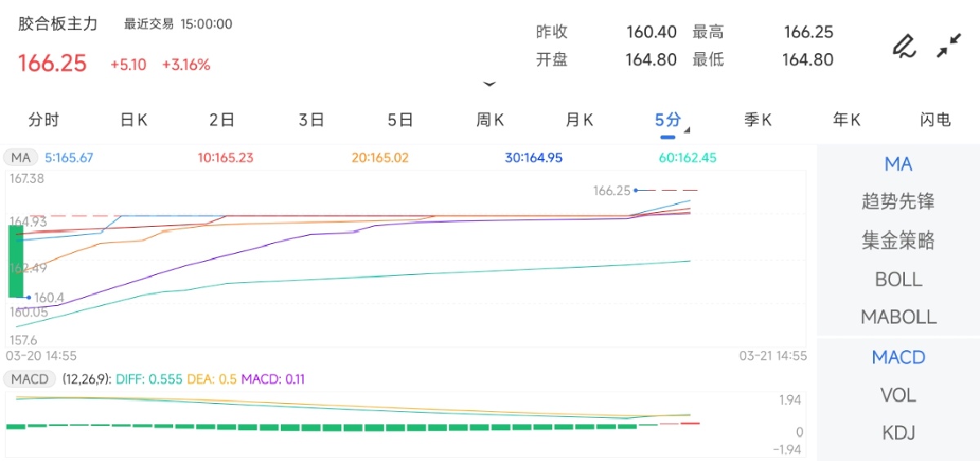Click the 166.25 high marker on chart

[x=612, y=190]
